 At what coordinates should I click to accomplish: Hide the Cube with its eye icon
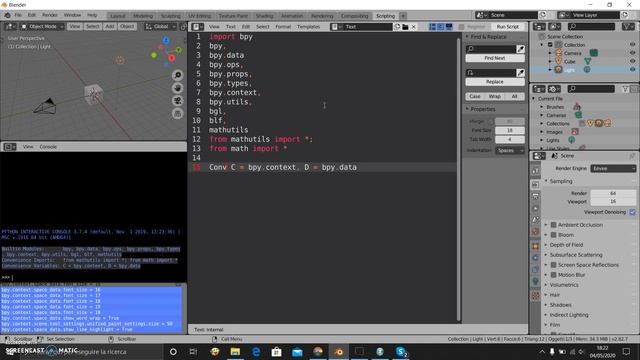(632, 61)
